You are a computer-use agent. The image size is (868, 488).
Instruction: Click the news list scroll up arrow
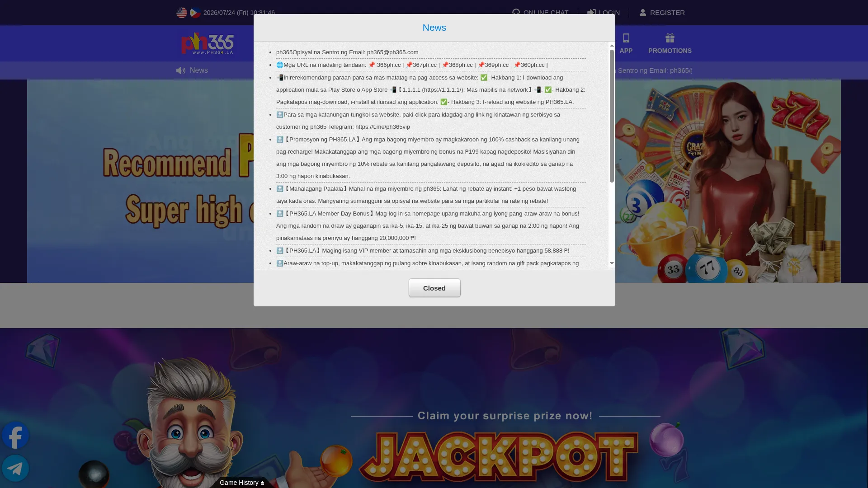pos(612,45)
